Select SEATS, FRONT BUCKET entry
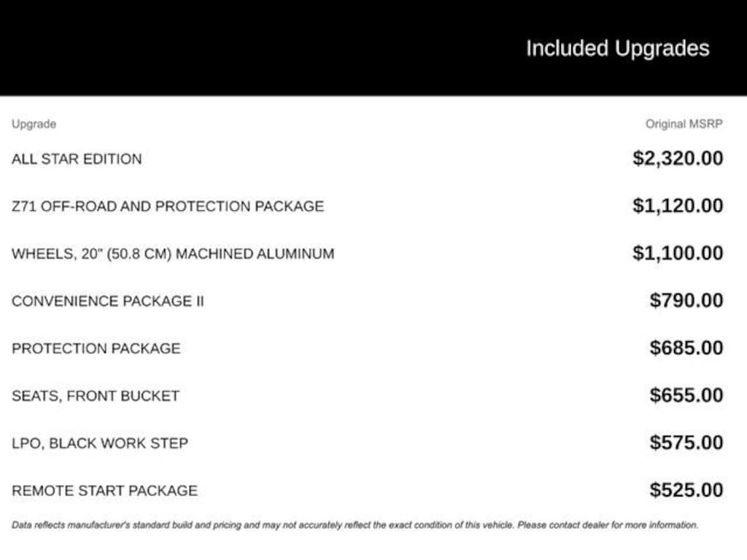The width and height of the screenshot is (747, 560). pos(95,396)
